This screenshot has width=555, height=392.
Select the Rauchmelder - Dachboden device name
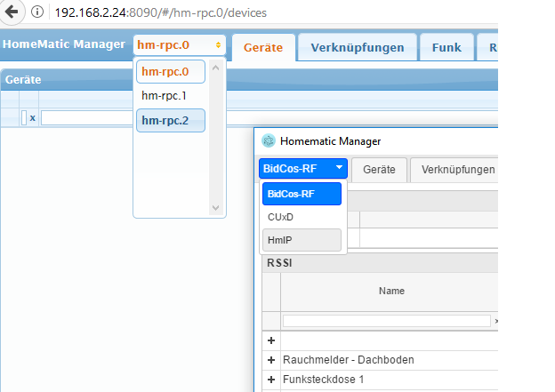click(349, 360)
